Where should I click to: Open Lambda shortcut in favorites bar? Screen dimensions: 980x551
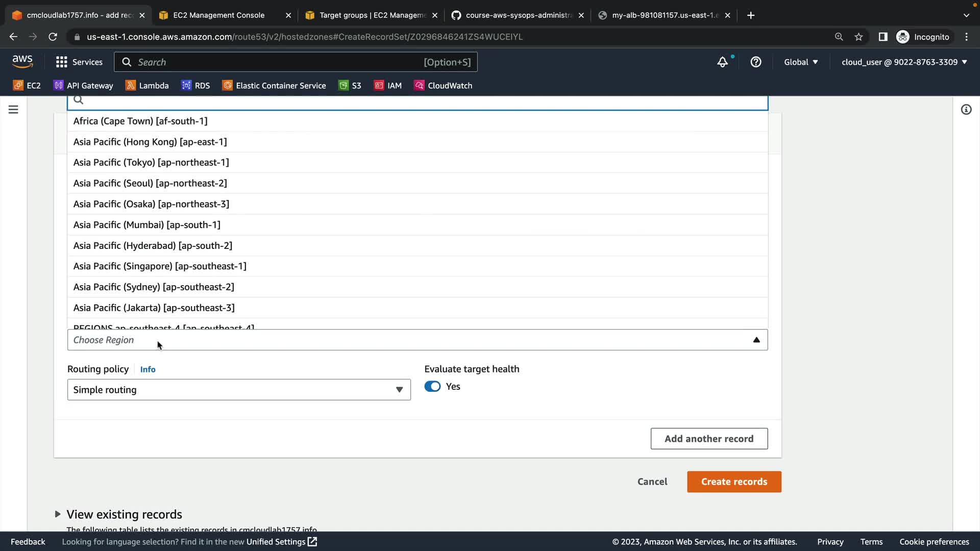147,86
